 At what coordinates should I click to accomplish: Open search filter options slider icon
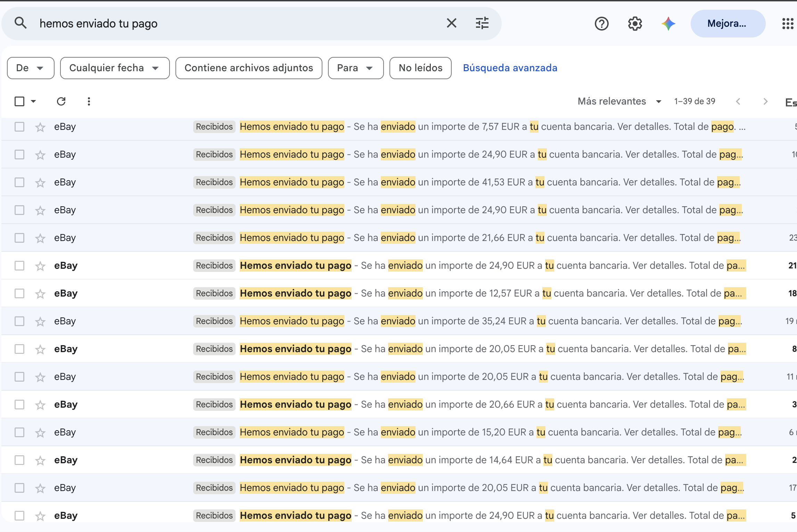[482, 23]
